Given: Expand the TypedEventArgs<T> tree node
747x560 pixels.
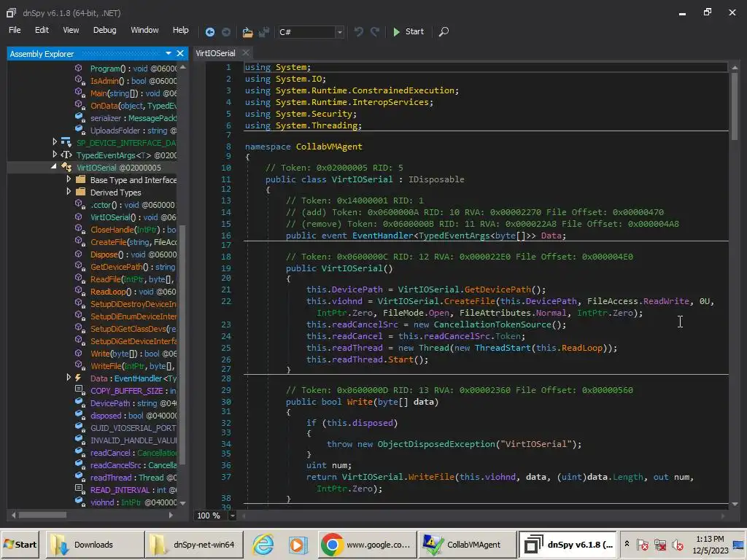Looking at the screenshot, I should [x=55, y=155].
